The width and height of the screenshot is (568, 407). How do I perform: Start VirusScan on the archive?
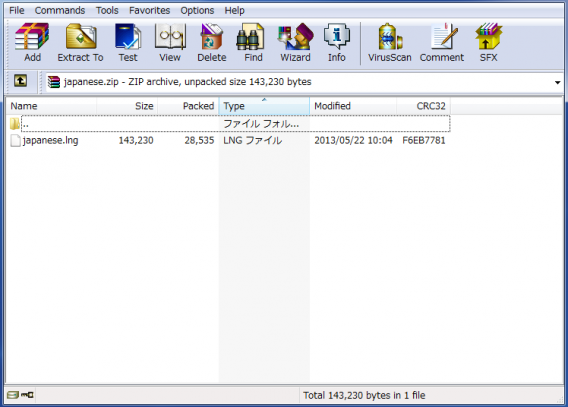(390, 42)
